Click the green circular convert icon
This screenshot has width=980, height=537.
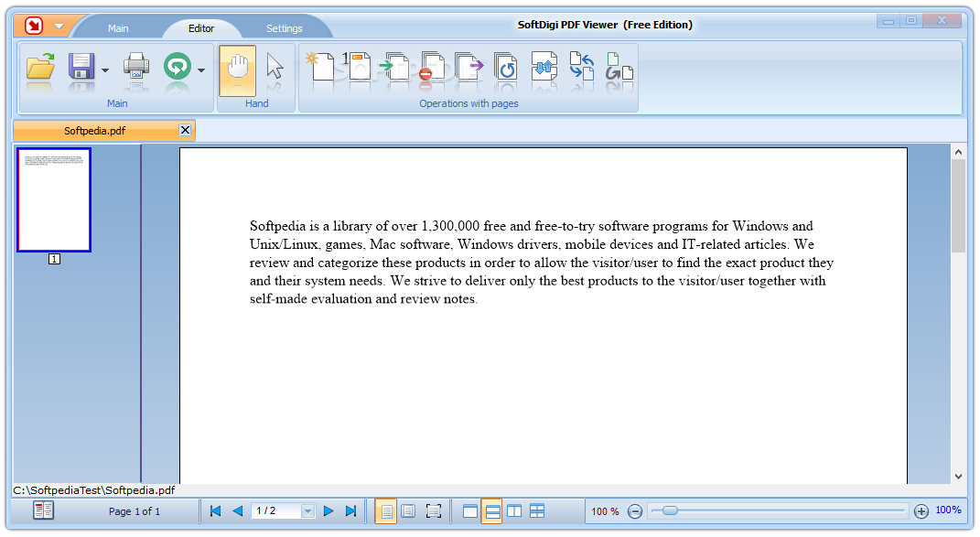(178, 66)
